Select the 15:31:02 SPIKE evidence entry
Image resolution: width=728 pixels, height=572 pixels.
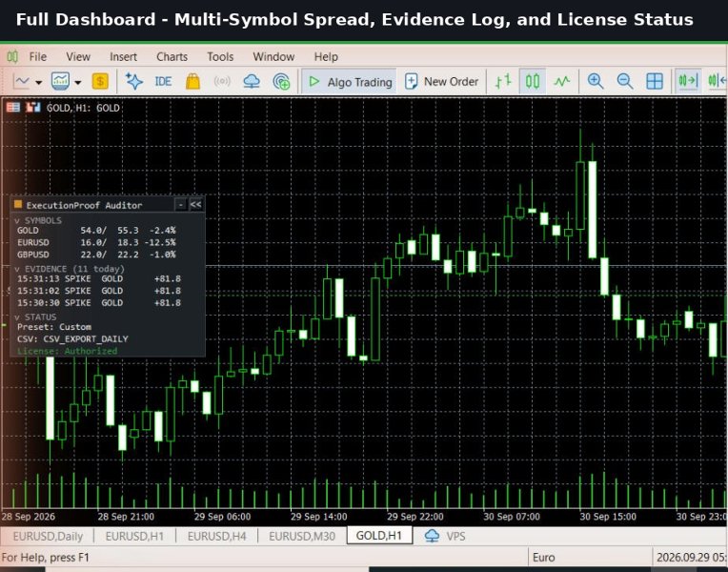(99, 291)
